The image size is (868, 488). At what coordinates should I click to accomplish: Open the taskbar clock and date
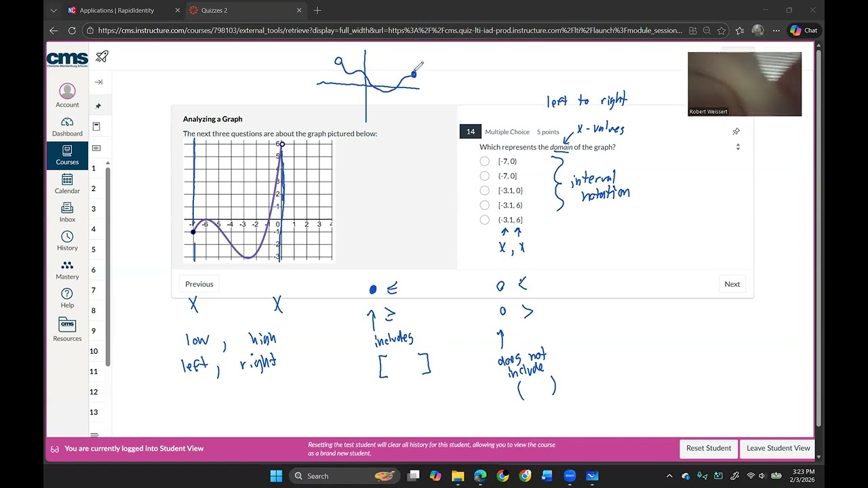point(802,476)
